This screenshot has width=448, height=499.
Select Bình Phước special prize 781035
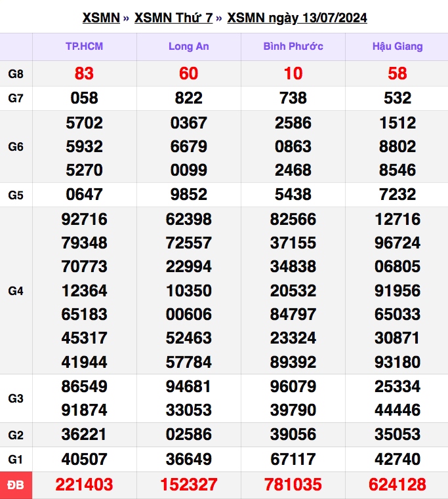tap(293, 485)
